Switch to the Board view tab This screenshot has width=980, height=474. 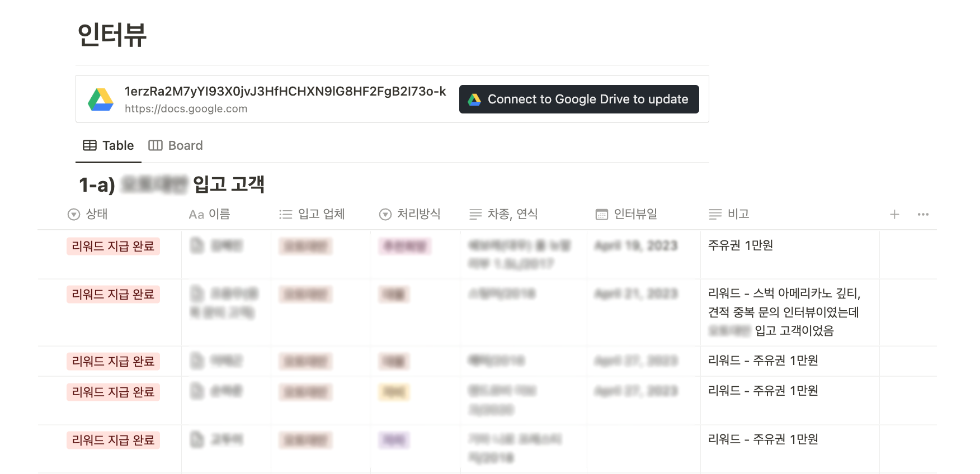pyautogui.click(x=176, y=146)
